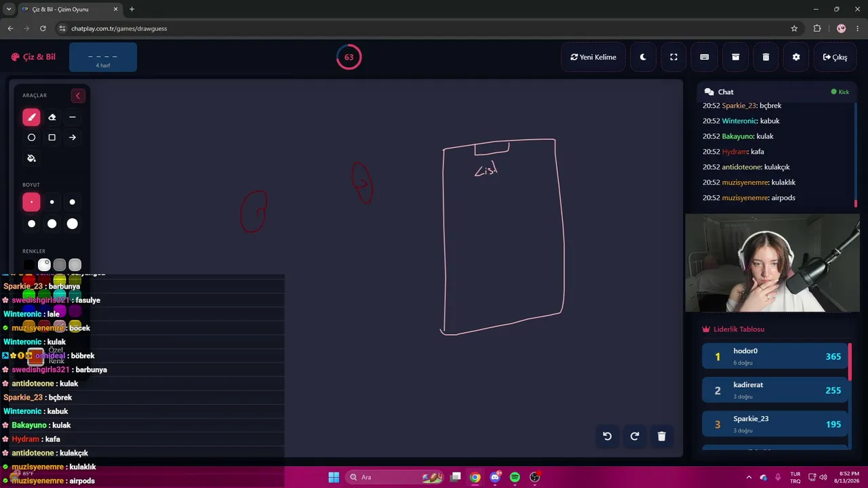The image size is (868, 488).
Task: Click the round countdown timer showing 63
Action: tap(349, 57)
